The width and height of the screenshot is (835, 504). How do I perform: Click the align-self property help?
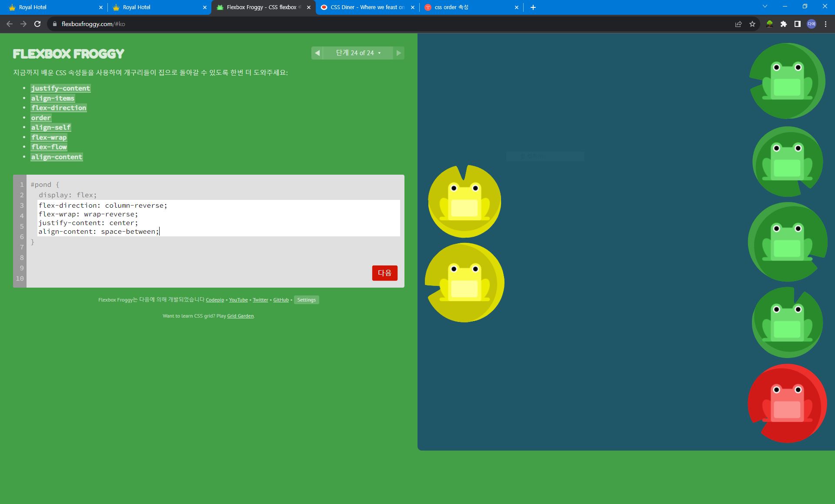tap(51, 127)
